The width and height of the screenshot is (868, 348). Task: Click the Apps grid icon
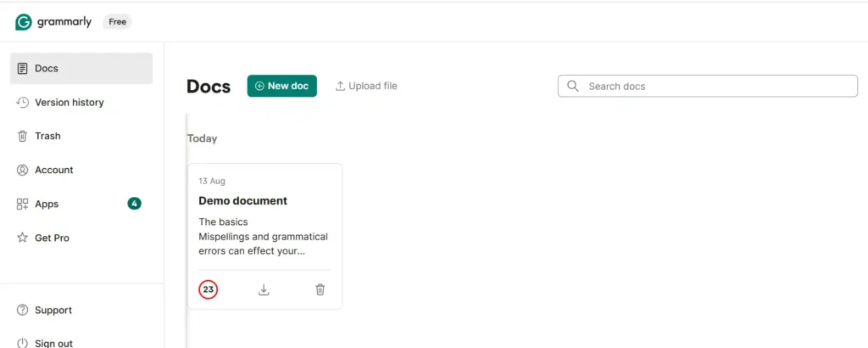[22, 204]
